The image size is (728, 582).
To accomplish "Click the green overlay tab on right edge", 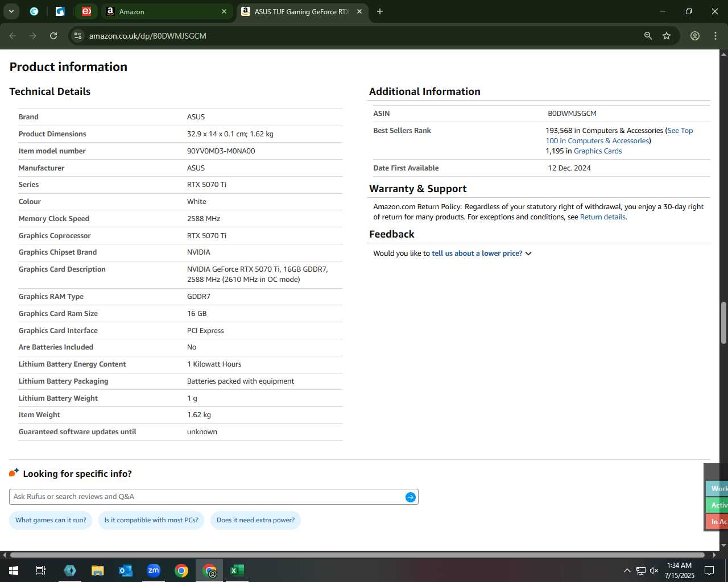I will click(x=717, y=505).
